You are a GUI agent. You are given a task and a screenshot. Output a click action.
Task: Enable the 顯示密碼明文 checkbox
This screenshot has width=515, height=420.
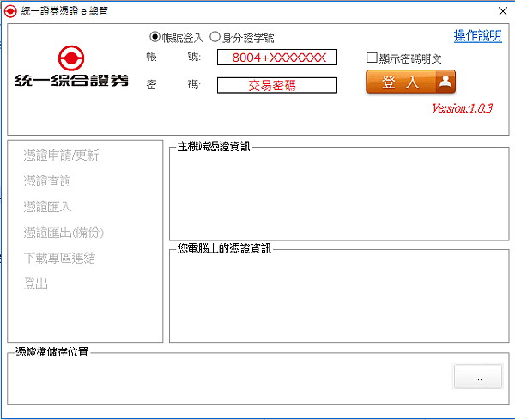tap(372, 58)
